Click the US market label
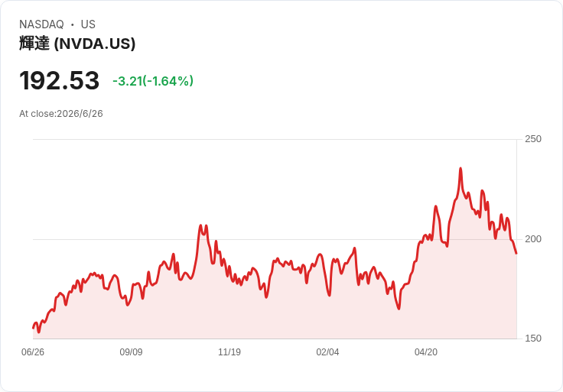563x392 pixels. 88,24
